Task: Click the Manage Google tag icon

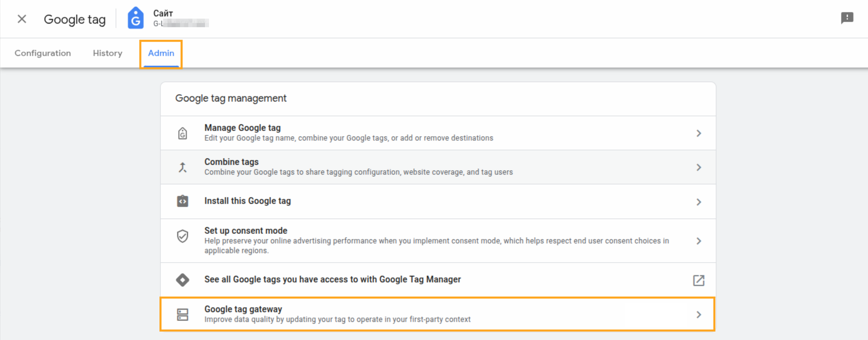Action: 183,133
